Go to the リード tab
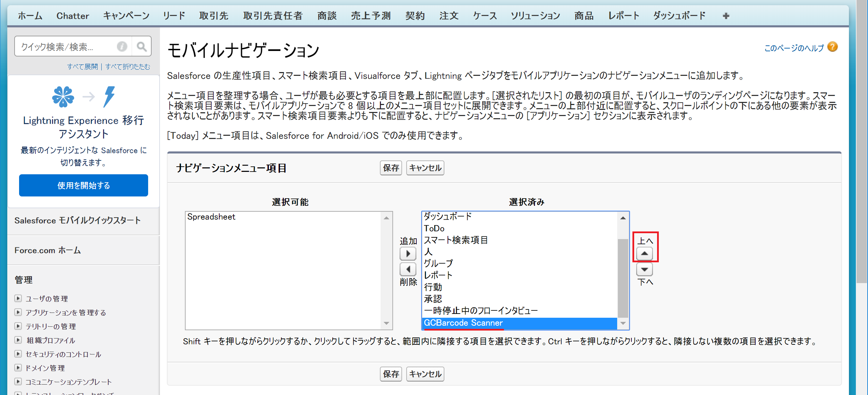The height and width of the screenshot is (395, 868). click(x=175, y=16)
